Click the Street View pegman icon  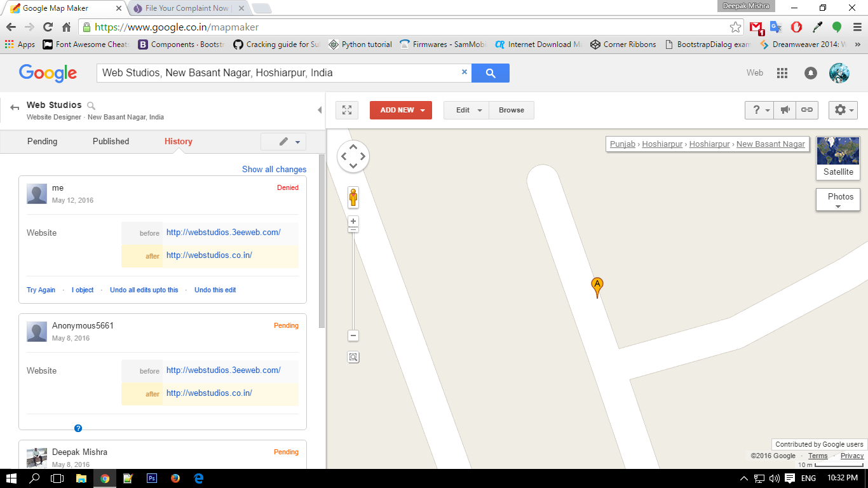pos(353,198)
